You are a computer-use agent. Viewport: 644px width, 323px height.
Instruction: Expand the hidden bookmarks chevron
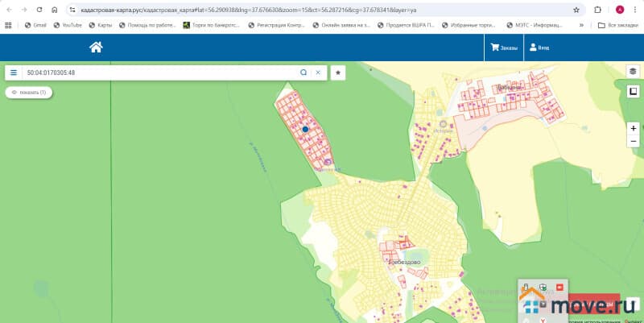[x=582, y=25]
